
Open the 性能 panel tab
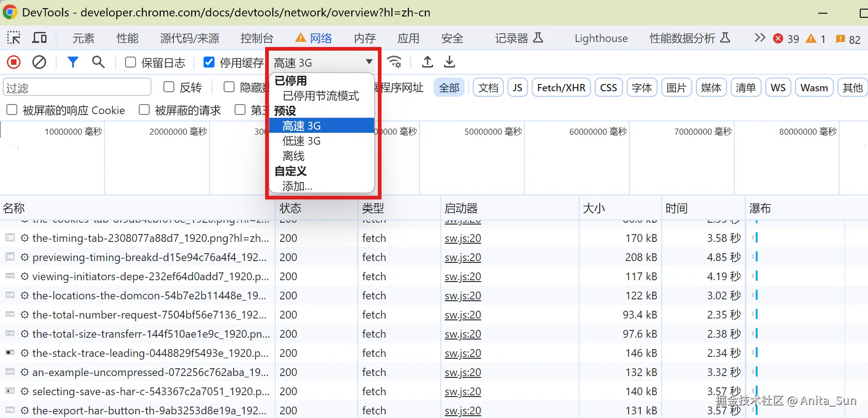pyautogui.click(x=127, y=38)
